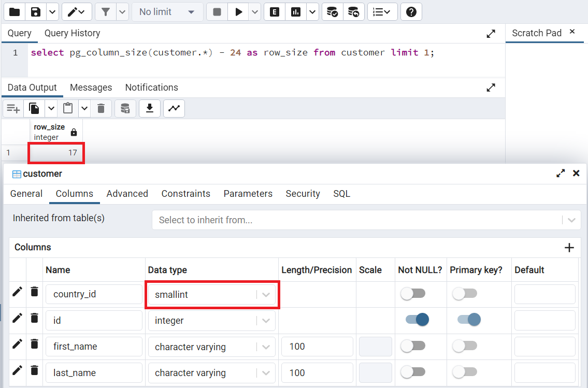Expand the explain options dropdown arrow

[312, 12]
